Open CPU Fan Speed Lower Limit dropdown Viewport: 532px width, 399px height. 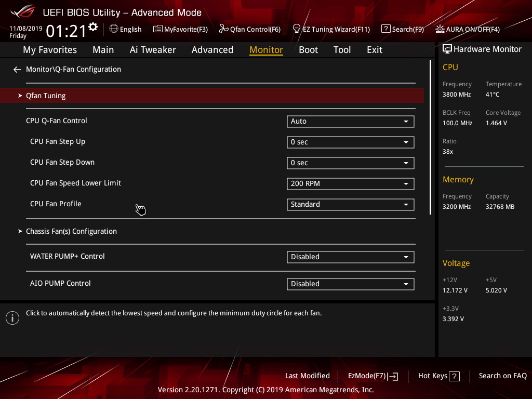(351, 183)
